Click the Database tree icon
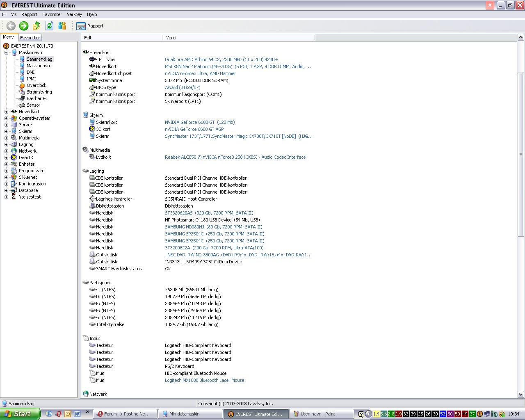The width and height of the screenshot is (525, 420). tap(14, 190)
